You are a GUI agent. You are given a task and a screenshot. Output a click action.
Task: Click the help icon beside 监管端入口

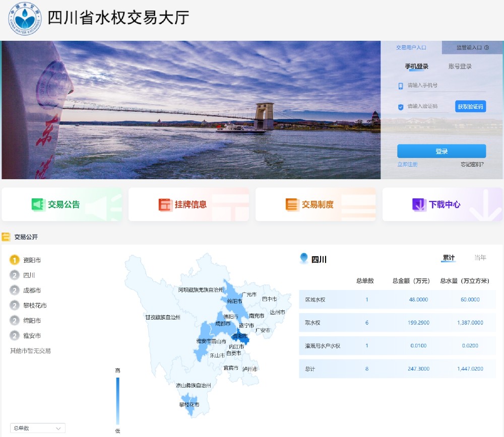486,47
